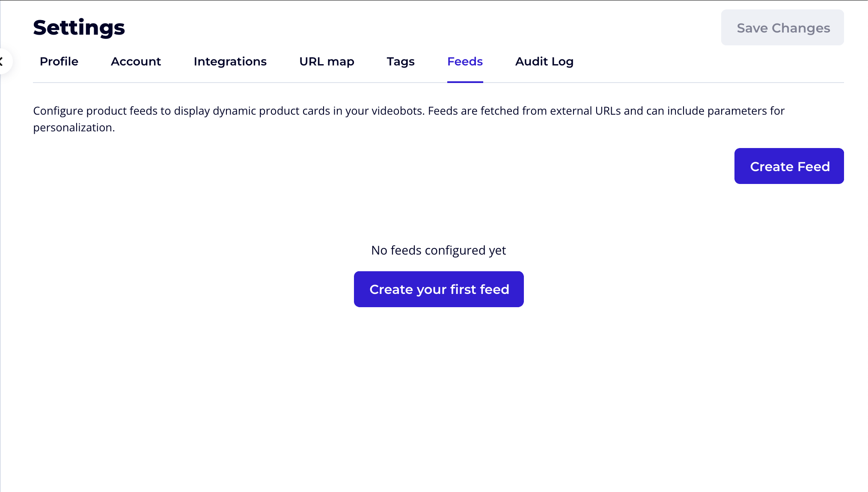Viewport: 868px width, 492px height.
Task: Switch to the Profile tab
Action: click(x=59, y=62)
